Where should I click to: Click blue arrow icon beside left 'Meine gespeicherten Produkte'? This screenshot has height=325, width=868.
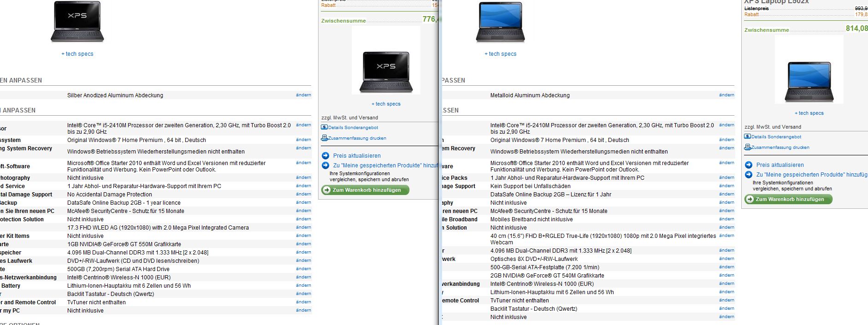pyautogui.click(x=325, y=165)
